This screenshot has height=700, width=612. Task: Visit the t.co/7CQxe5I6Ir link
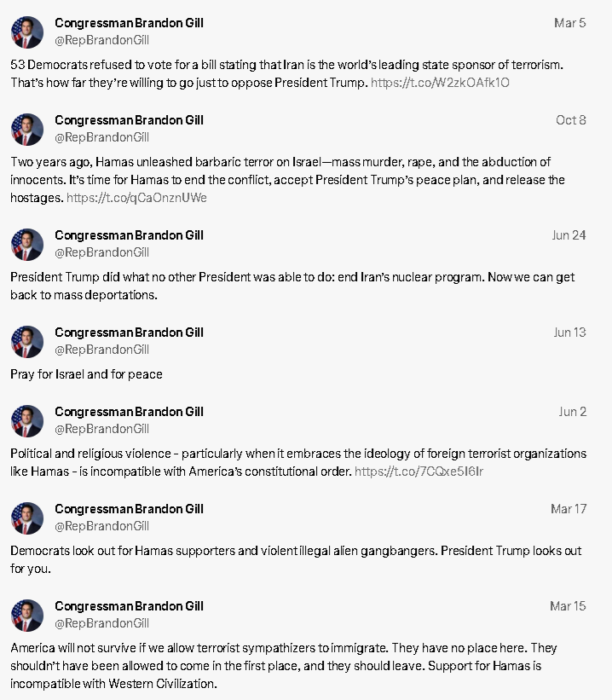tap(419, 471)
